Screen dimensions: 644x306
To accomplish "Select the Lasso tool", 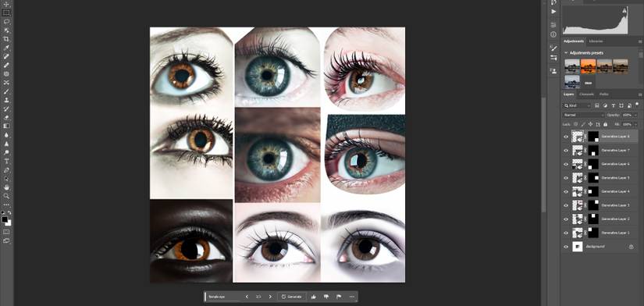I will click(6, 21).
